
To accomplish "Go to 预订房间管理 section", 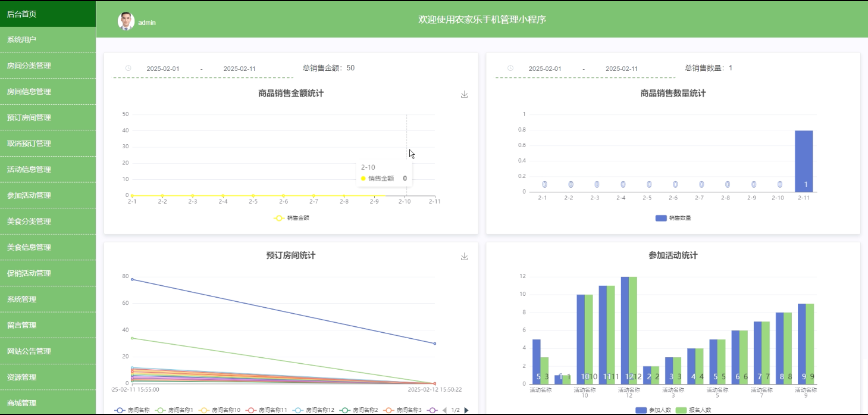I will click(48, 118).
